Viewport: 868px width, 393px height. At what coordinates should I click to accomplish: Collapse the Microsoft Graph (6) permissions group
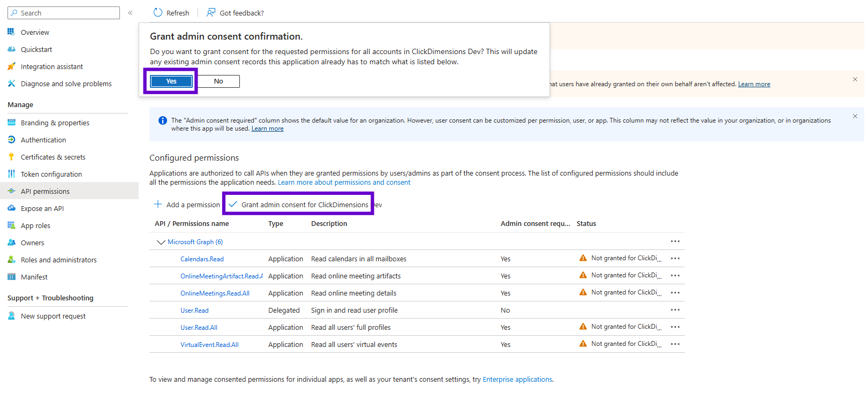point(161,242)
